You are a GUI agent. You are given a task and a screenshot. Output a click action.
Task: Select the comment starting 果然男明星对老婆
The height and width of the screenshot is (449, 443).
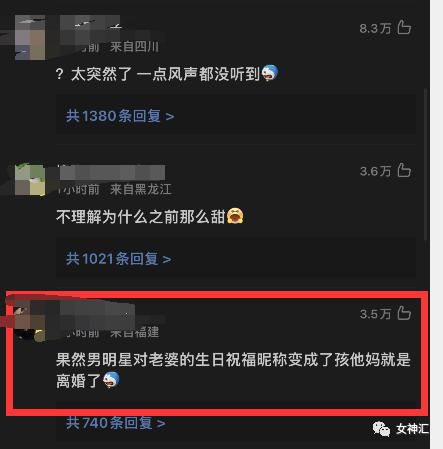pyautogui.click(x=233, y=370)
